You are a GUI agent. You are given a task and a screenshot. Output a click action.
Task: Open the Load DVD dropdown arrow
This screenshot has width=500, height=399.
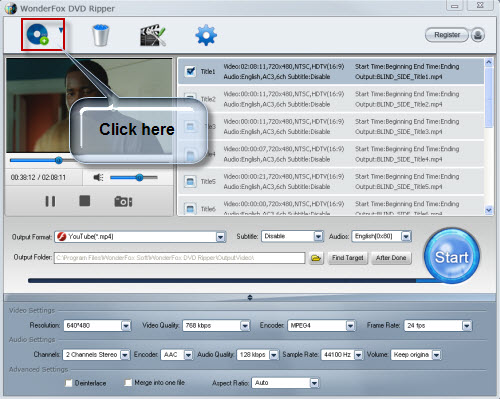61,31
